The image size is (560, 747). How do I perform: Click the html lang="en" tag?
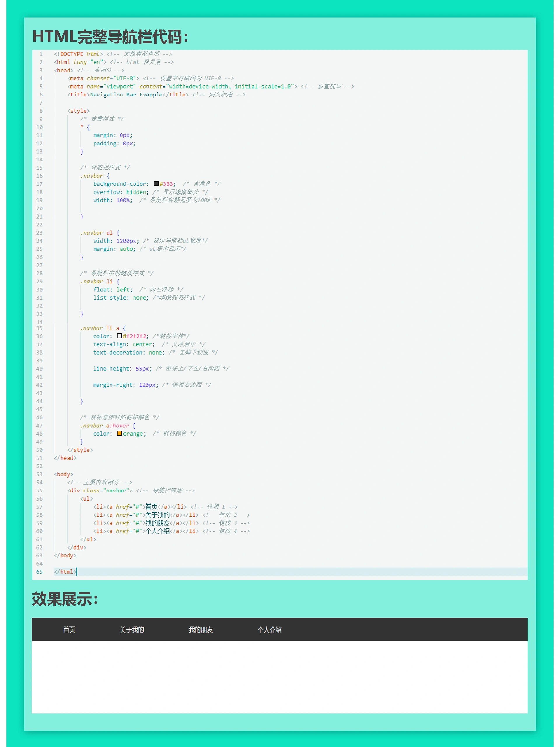pyautogui.click(x=80, y=62)
